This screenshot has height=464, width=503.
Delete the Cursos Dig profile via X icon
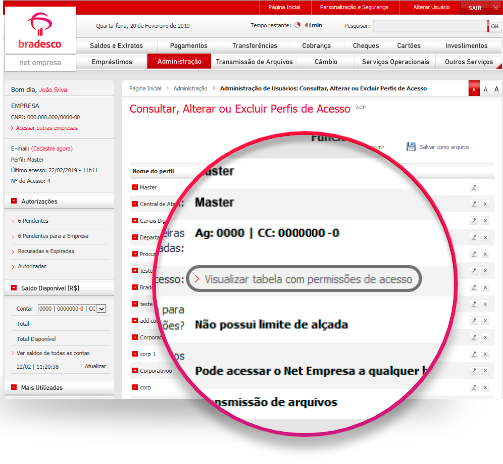(485, 221)
